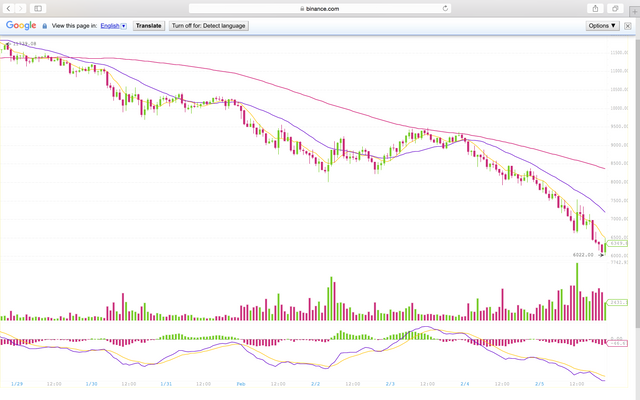Screen dimensions: 640x400
Task: Open a new tab with plus button
Action: (634, 11)
